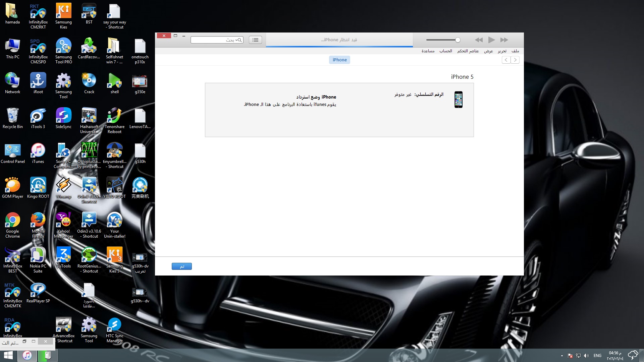Screen dimensions: 644x362
Task: Select the RootGenius shortcut icon
Action: tap(89, 260)
